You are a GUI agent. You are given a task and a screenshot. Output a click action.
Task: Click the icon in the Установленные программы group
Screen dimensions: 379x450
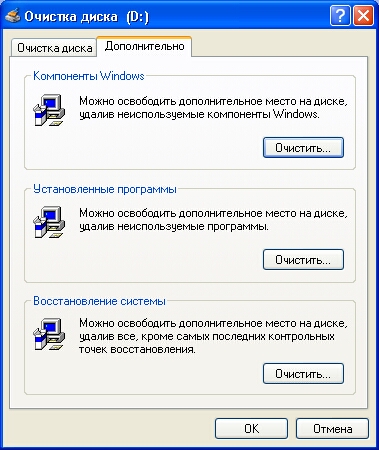[x=49, y=222]
